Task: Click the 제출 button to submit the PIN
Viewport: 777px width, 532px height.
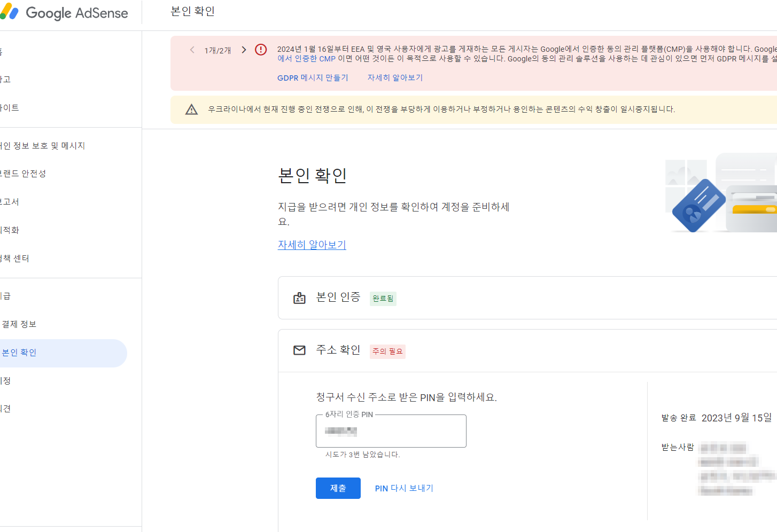Action: (338, 488)
